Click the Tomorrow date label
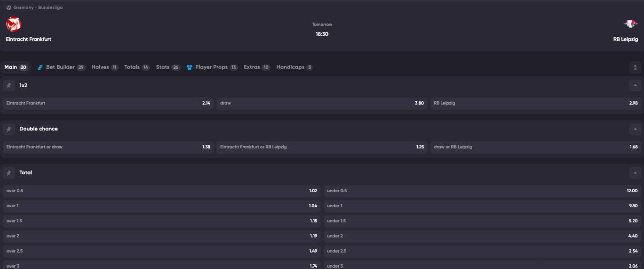Image resolution: width=644 pixels, height=269 pixels. pos(322,24)
